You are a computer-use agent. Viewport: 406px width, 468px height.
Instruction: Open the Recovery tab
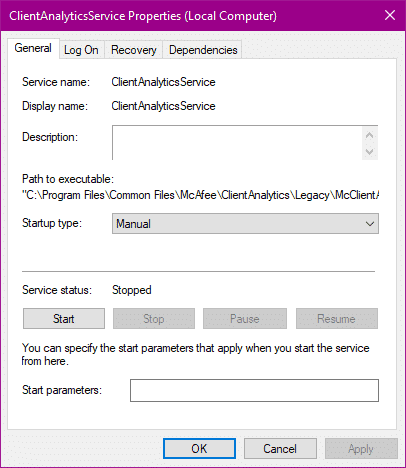tap(134, 50)
